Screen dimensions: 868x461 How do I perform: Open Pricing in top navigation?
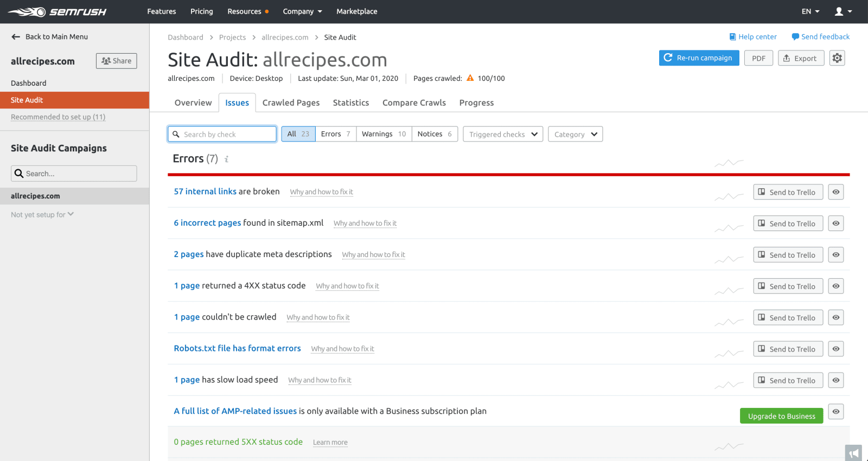201,11
